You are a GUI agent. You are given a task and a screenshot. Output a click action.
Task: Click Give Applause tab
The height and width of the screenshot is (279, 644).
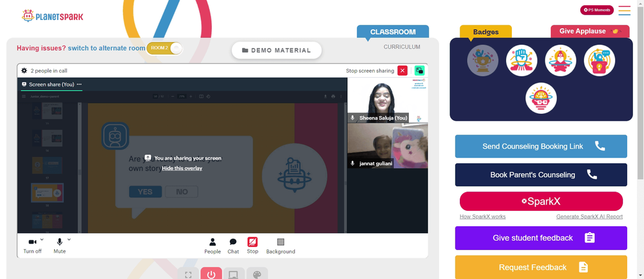(x=590, y=31)
